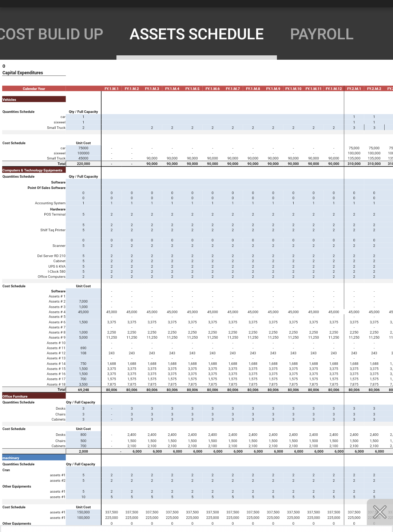
Task: Click the Desks unit cost 800 cell
Action: 83,435
